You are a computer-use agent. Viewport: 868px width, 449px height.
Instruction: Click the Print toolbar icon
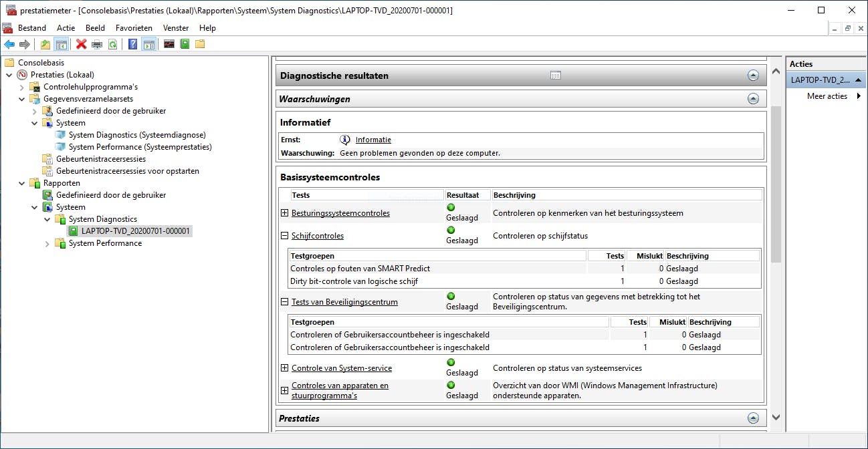pyautogui.click(x=97, y=44)
